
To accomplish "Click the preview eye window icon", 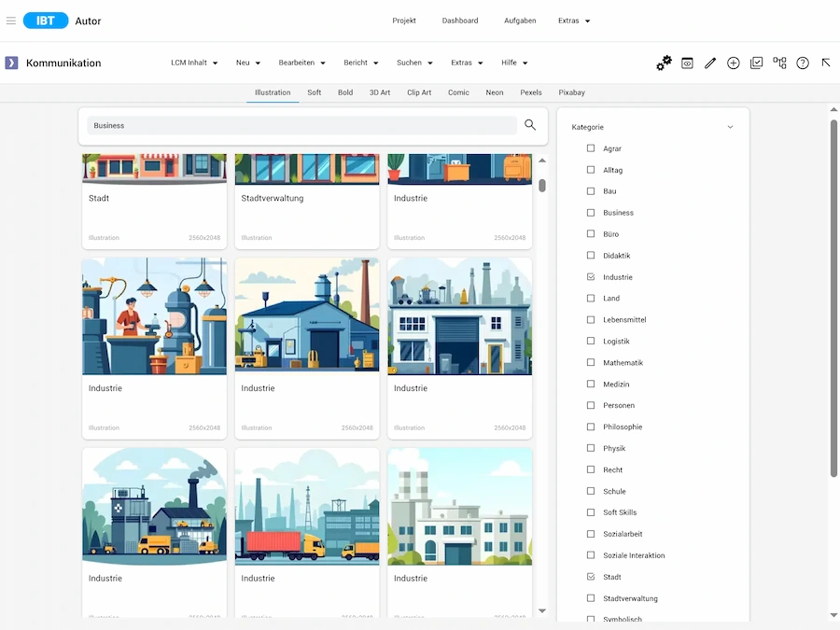I will click(x=687, y=63).
